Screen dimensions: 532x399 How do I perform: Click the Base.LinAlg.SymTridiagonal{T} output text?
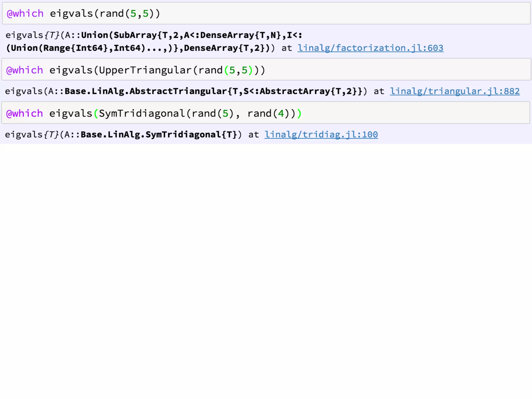point(158,135)
